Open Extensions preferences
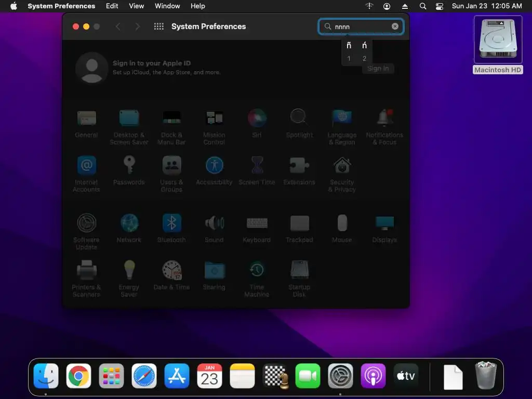 (x=299, y=170)
